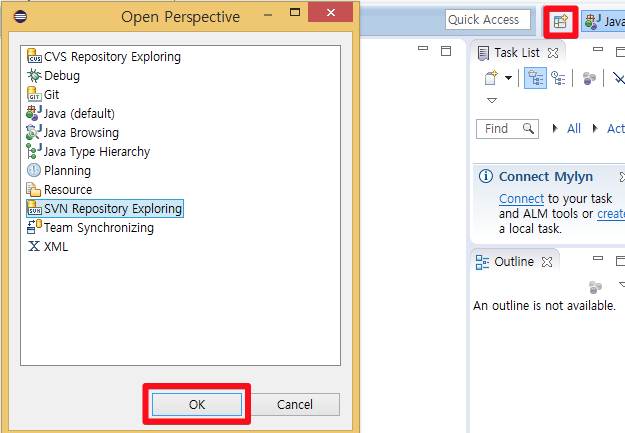The image size is (625, 433).
Task: Click the Resource folder icon
Action: coord(33,189)
